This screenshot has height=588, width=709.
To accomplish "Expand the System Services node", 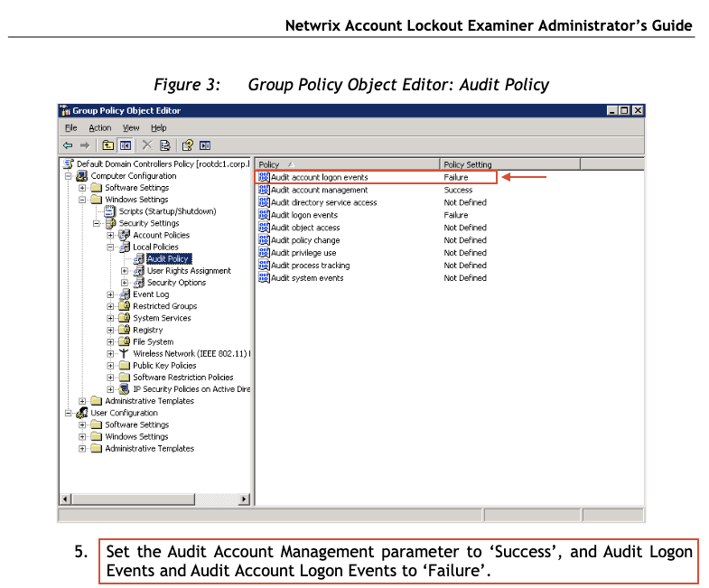I will pos(110,318).
